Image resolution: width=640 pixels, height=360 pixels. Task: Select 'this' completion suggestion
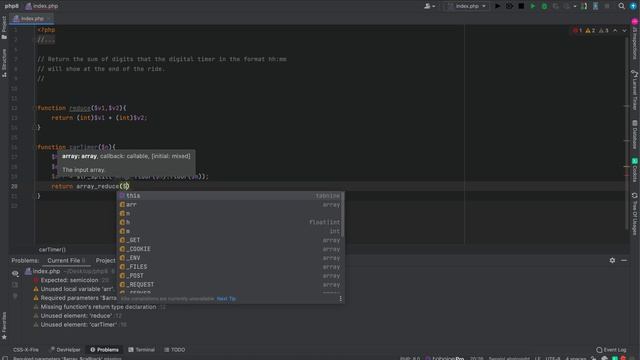230,196
